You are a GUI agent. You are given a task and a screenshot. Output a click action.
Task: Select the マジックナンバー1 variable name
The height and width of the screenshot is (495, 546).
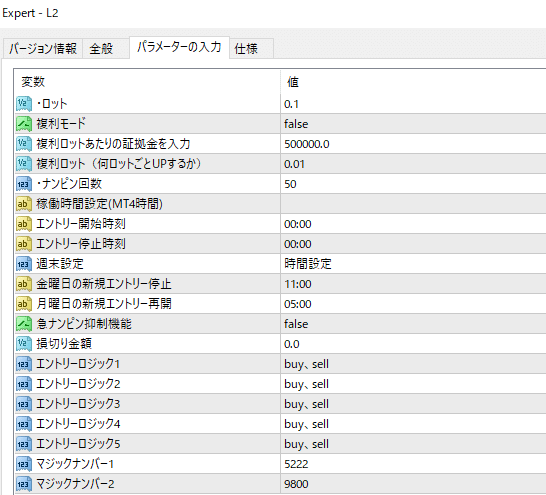[75, 464]
